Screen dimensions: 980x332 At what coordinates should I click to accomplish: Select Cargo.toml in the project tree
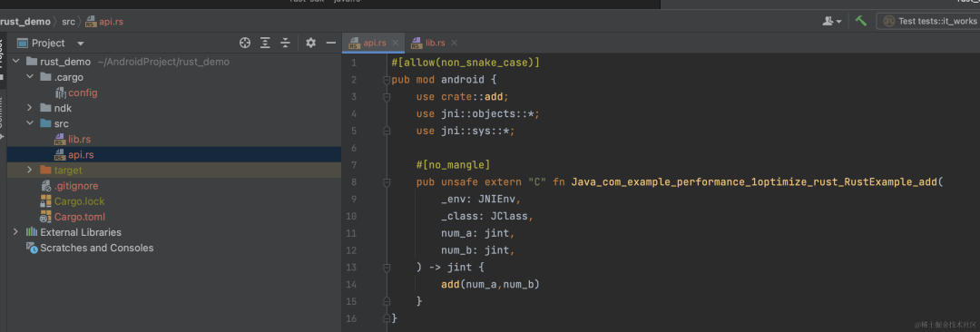pos(173,217)
